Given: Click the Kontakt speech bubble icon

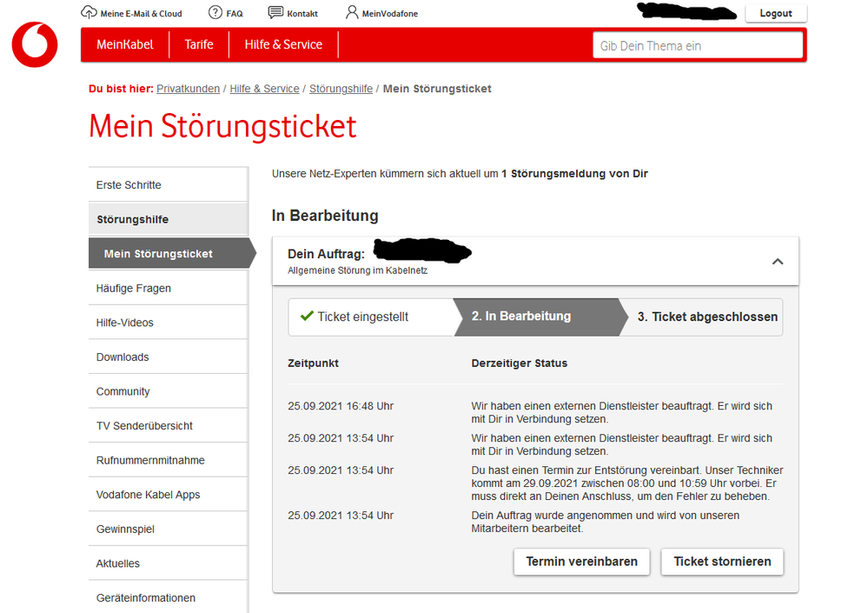Looking at the screenshot, I should click(275, 12).
